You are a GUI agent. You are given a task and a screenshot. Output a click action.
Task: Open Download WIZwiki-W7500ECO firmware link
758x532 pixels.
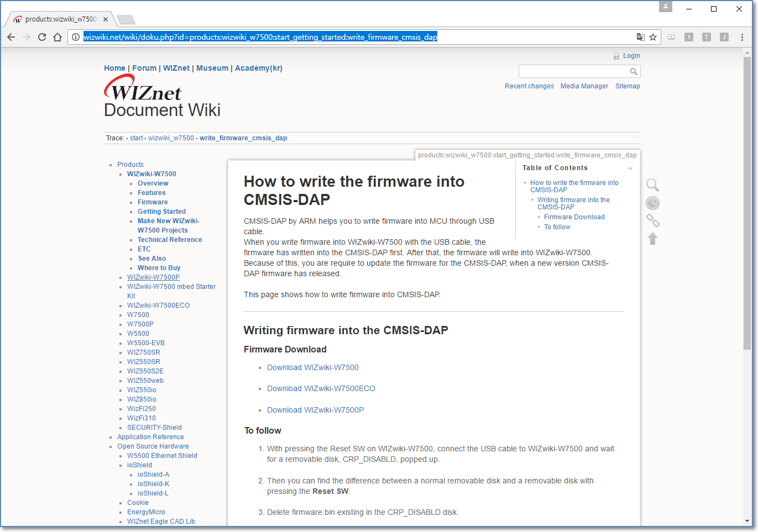(321, 388)
